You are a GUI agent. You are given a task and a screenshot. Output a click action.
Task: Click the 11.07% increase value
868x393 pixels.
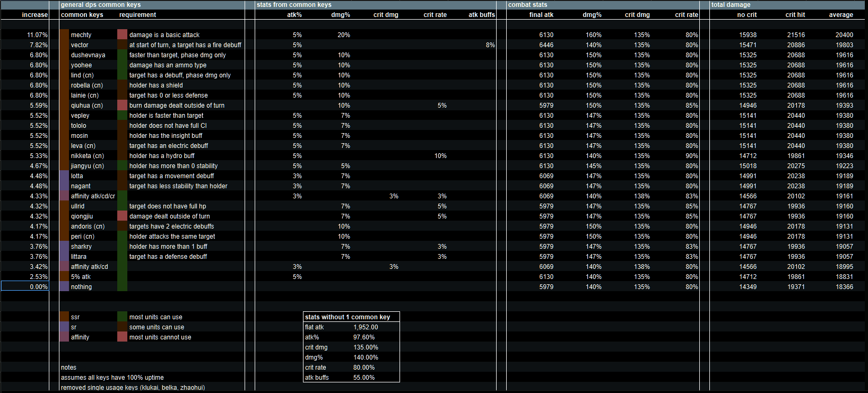coord(37,35)
